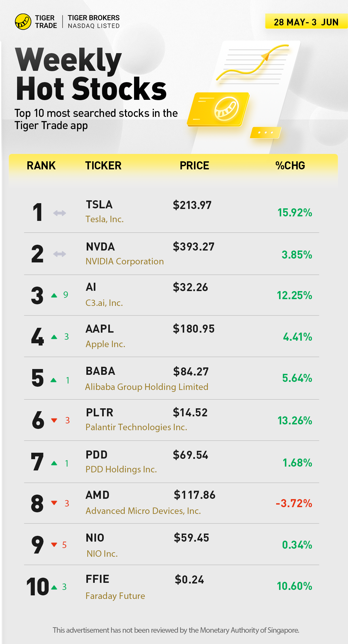Click the 28 MAY - 3 JUN date badge
The height and width of the screenshot is (644, 348).
click(x=306, y=22)
